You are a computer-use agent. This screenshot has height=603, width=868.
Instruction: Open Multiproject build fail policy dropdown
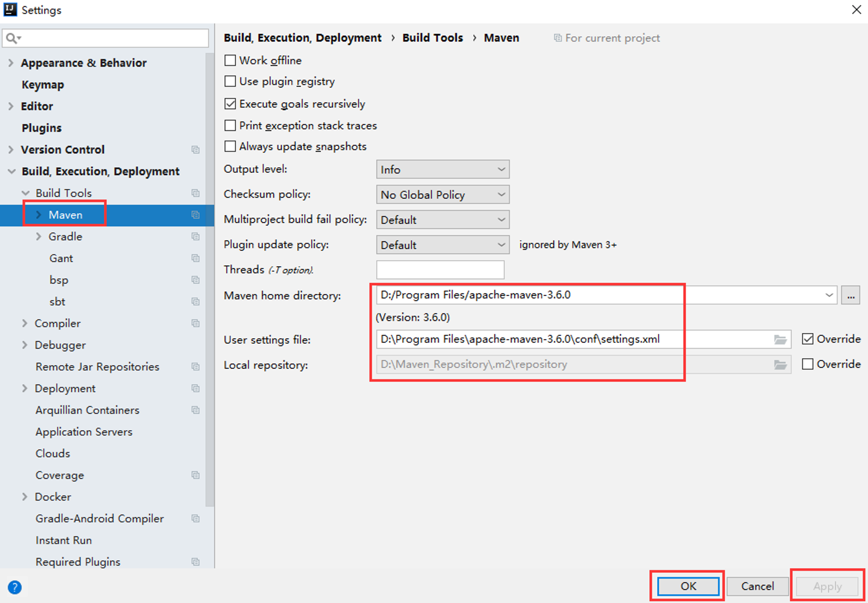click(x=443, y=220)
